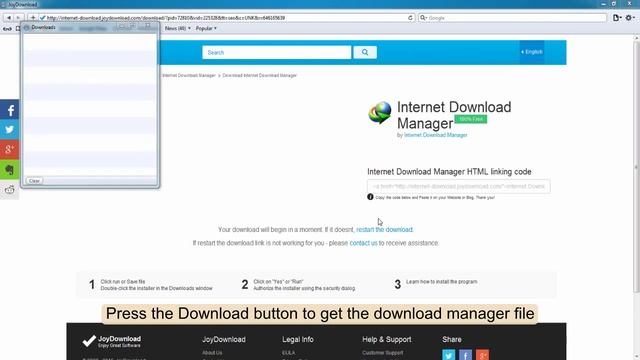The height and width of the screenshot is (360, 640).
Task: Share page on Twitter from the left sidebar
Action: click(x=9, y=130)
